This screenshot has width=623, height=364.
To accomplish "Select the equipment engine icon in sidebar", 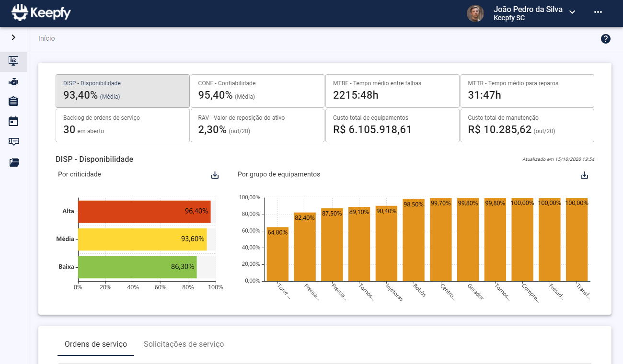I will pos(13,81).
